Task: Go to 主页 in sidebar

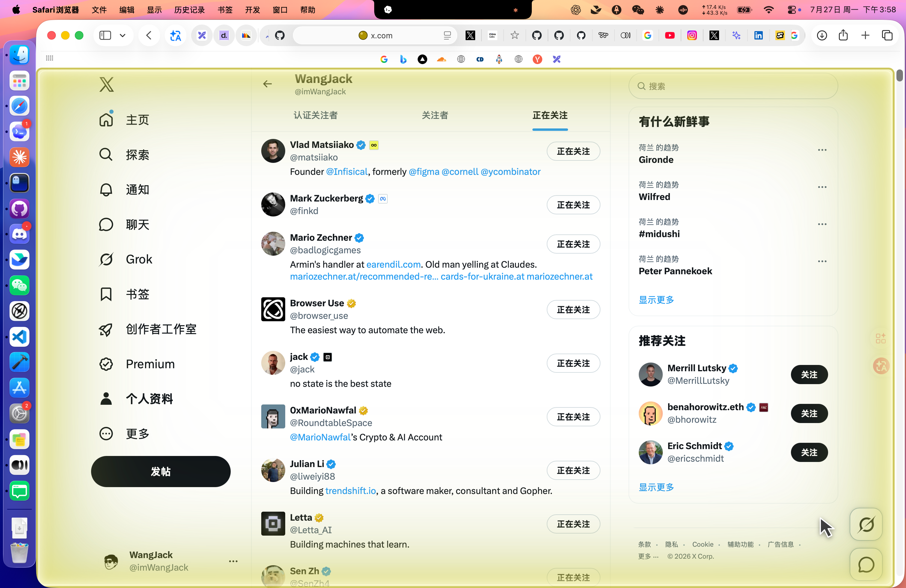Action: pos(124,120)
